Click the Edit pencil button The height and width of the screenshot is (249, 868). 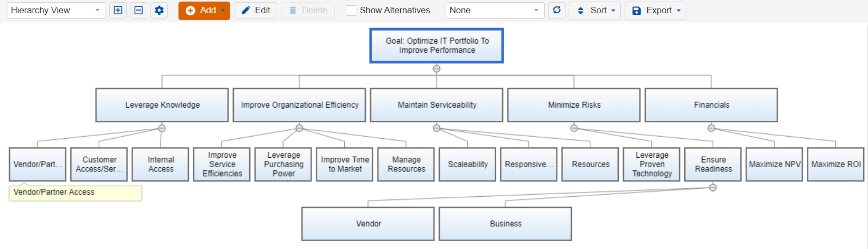(x=256, y=11)
